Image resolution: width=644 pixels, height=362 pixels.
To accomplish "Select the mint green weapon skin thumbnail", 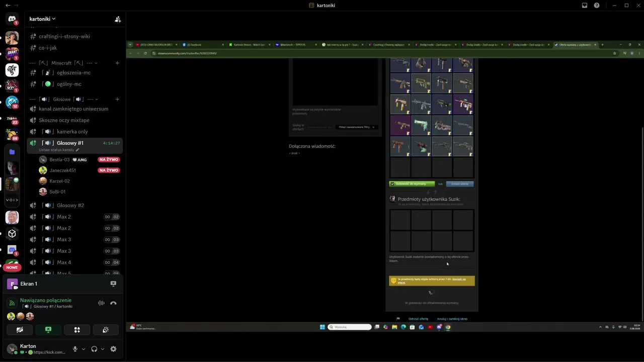I will point(421,125).
